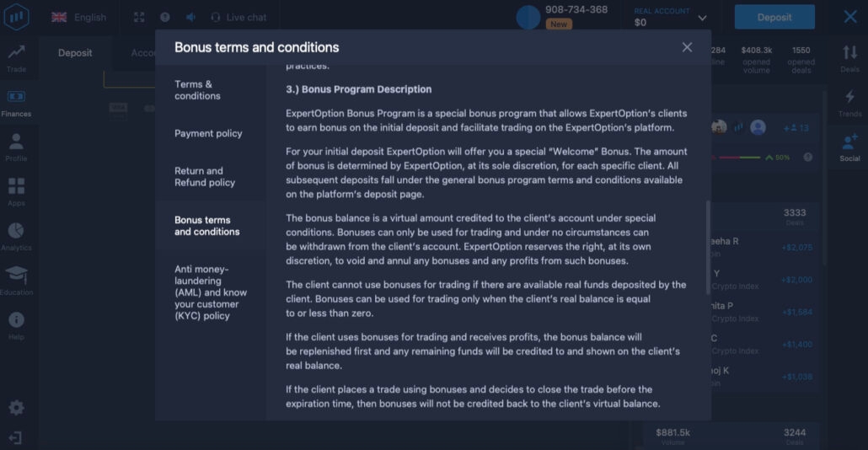Select the Payment policy tab
The image size is (868, 450).
[x=208, y=133]
